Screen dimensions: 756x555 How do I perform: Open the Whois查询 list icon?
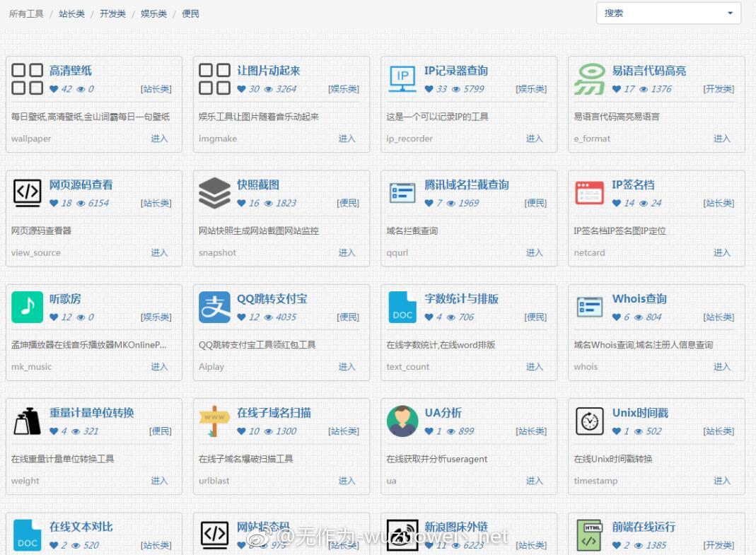pos(589,306)
